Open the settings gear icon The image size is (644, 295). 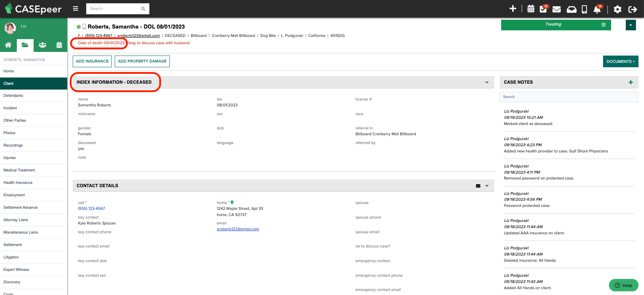coord(618,9)
